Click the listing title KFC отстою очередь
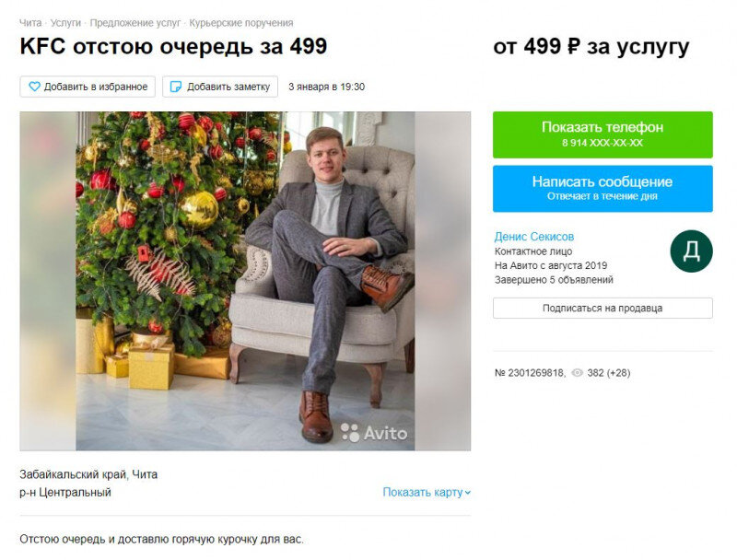The width and height of the screenshot is (737, 560). (x=173, y=46)
